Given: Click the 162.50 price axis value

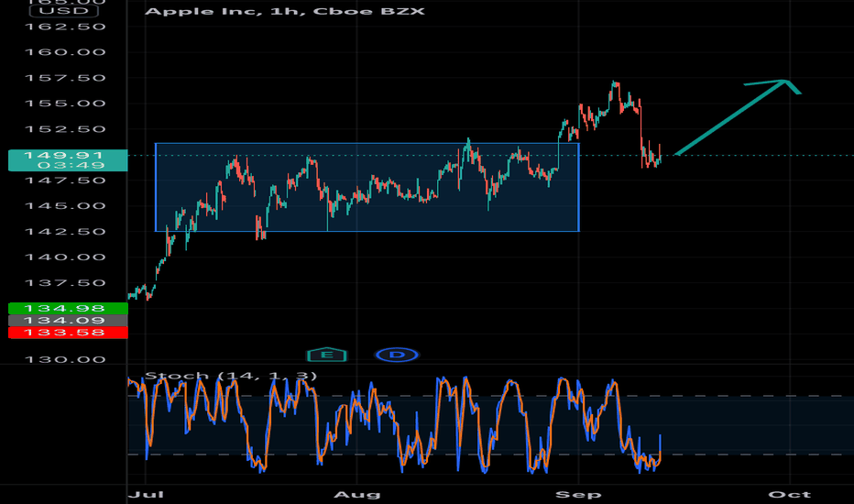Looking at the screenshot, I should pyautogui.click(x=65, y=27).
